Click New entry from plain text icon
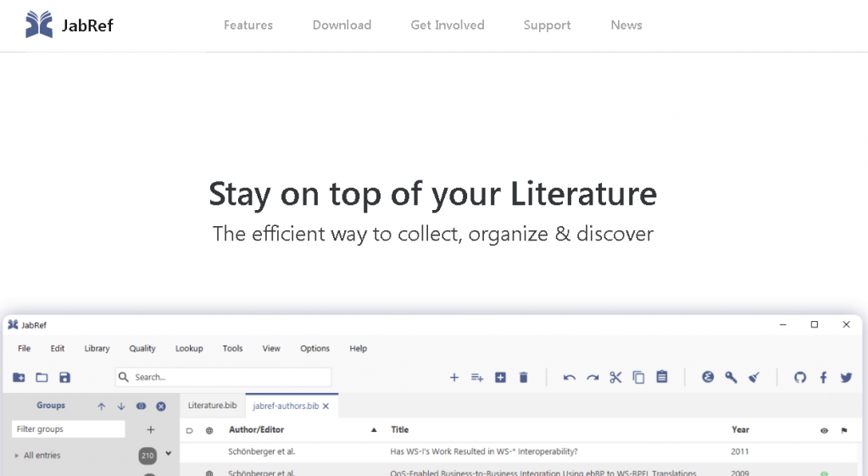868x476 pixels. pyautogui.click(x=477, y=378)
